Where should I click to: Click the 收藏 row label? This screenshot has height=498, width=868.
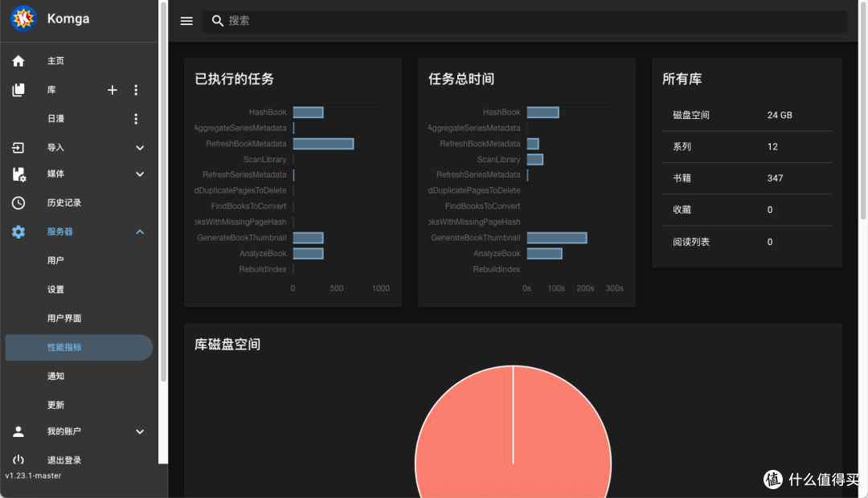682,210
